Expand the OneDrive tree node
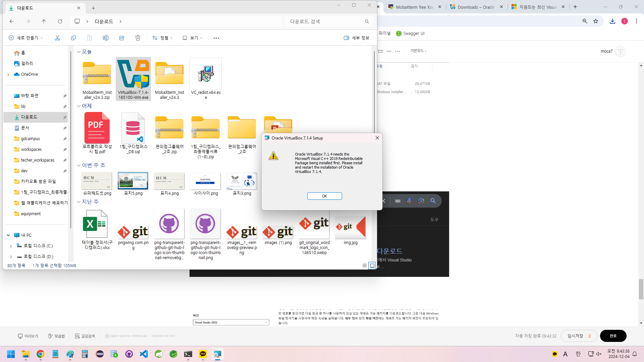This screenshot has height=362, width=644. [x=8, y=74]
